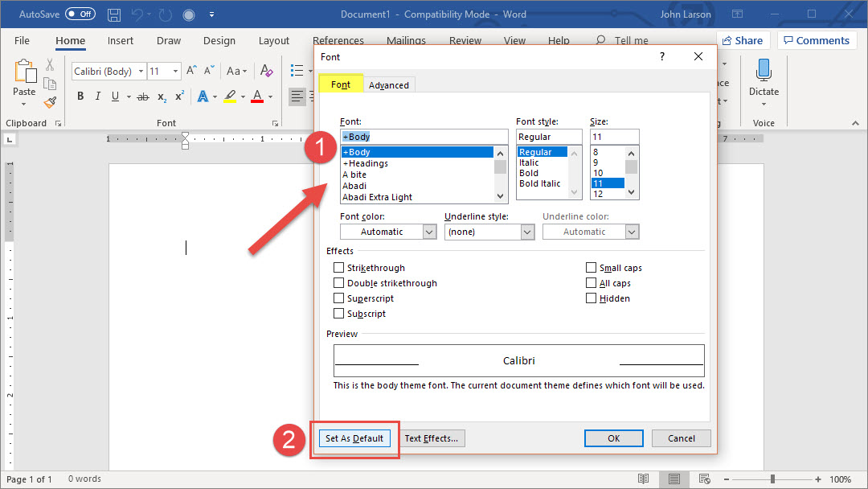
Task: Enable the Strikethrough effect checkbox
Action: pyautogui.click(x=338, y=268)
